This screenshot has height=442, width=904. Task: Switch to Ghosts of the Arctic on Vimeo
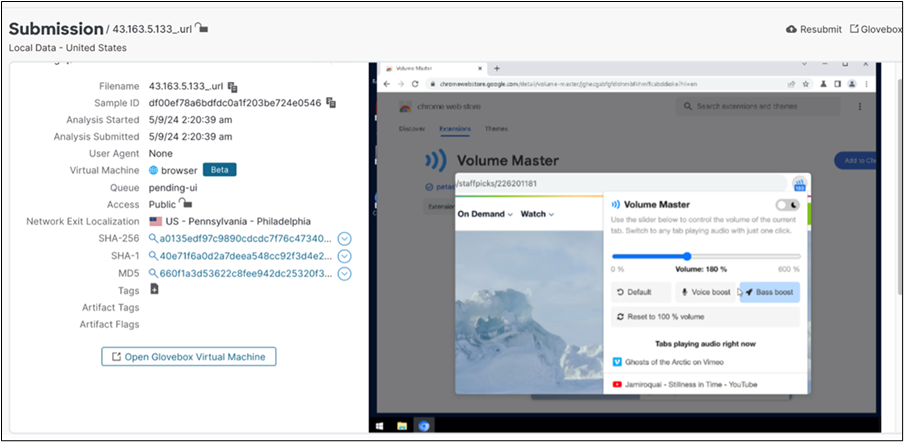[674, 362]
